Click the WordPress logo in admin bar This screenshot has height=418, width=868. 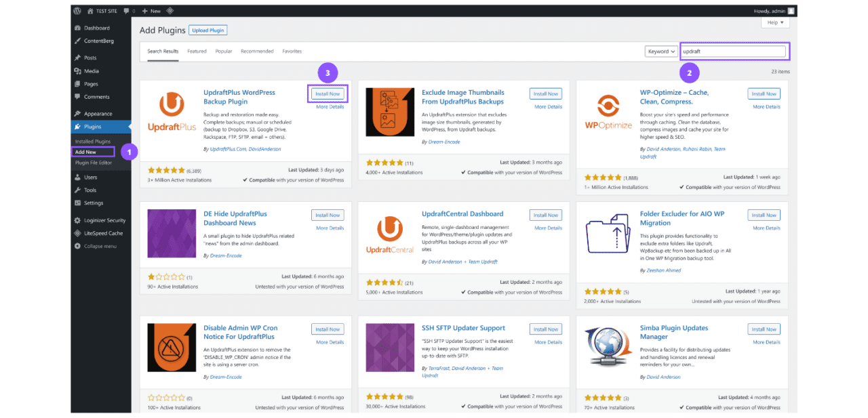(77, 11)
